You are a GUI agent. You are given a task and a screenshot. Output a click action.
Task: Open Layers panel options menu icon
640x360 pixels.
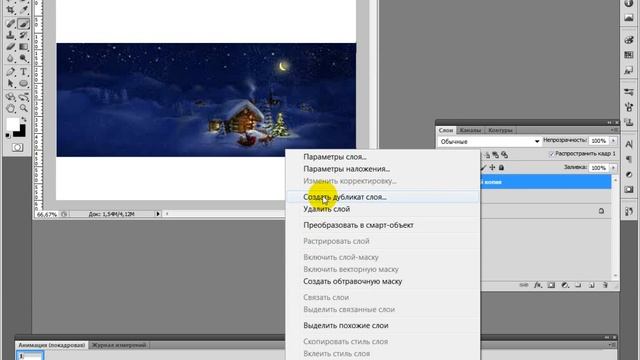614,130
